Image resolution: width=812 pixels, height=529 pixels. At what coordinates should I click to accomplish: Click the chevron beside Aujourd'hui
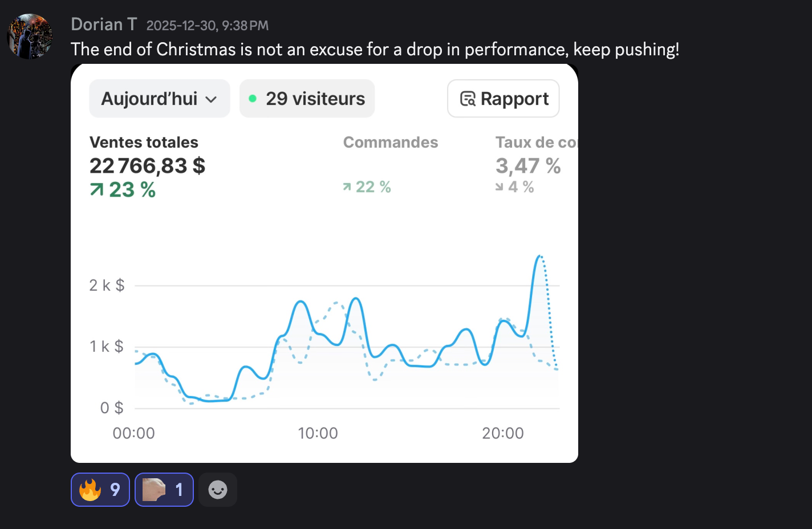(211, 100)
